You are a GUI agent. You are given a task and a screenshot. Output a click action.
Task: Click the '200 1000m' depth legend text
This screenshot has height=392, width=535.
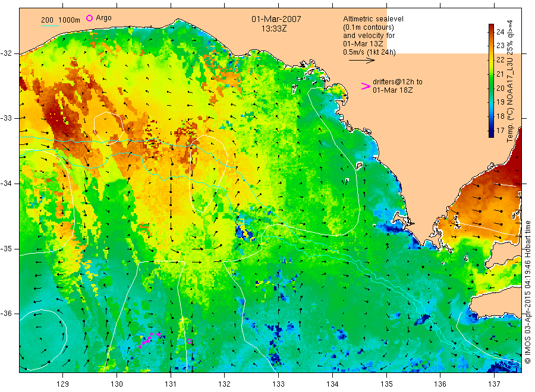click(61, 20)
